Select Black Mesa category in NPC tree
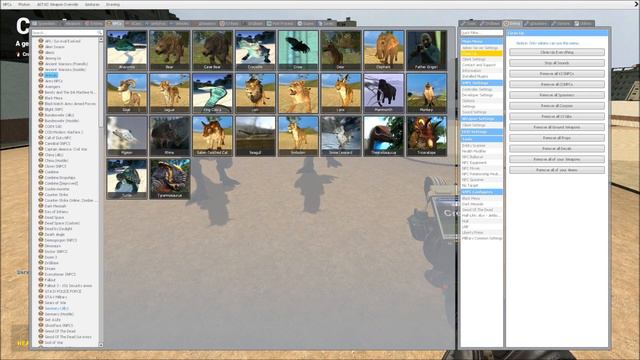 click(54, 98)
